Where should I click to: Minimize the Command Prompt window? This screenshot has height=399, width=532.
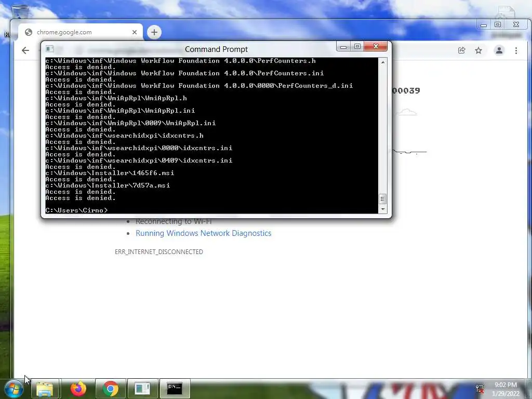point(343,46)
